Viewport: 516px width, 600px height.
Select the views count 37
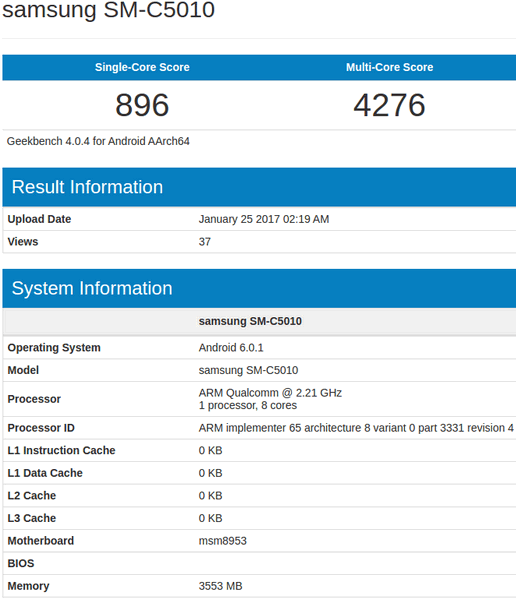click(205, 241)
